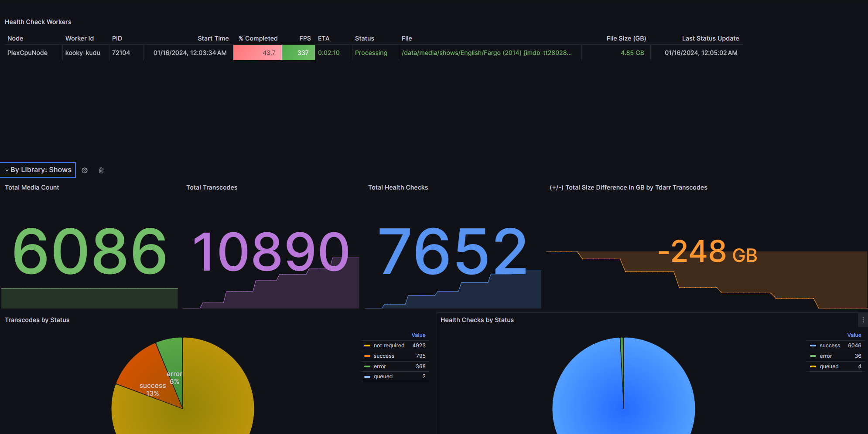Toggle 'success' series in Health Checks legend
This screenshot has height=434, width=868.
point(830,346)
